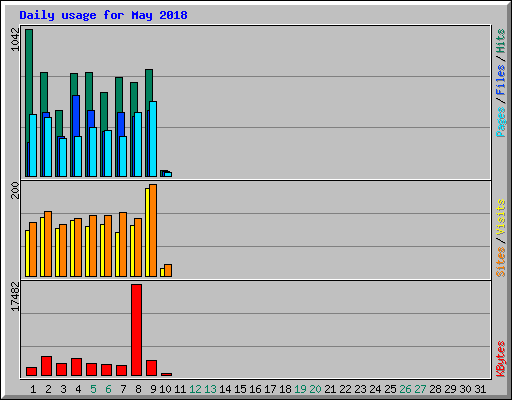The image size is (512, 400).
Task: Click day label 8 on the axis
Action: (138, 389)
